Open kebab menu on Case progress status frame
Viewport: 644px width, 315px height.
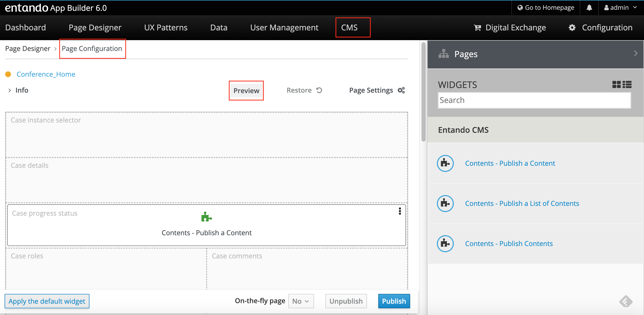(x=400, y=211)
